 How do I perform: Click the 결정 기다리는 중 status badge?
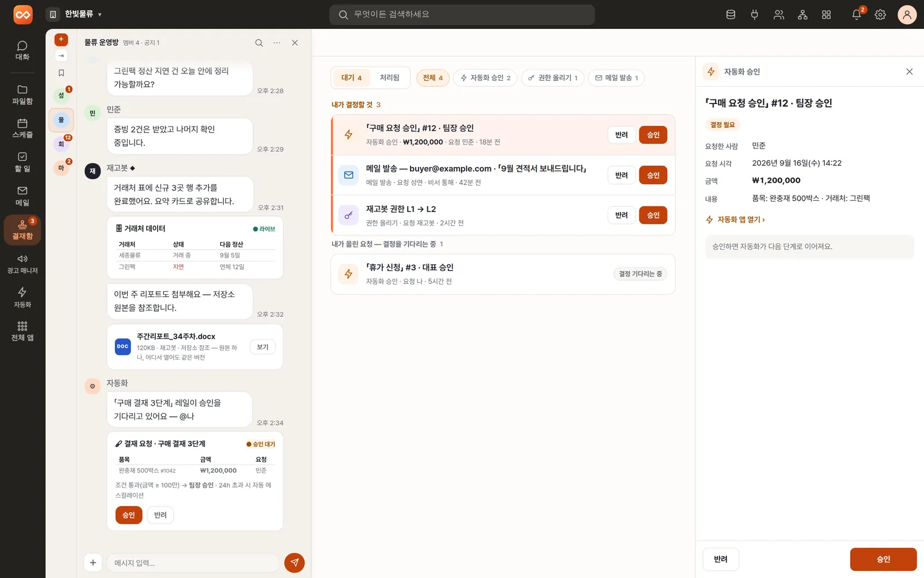[x=640, y=274]
